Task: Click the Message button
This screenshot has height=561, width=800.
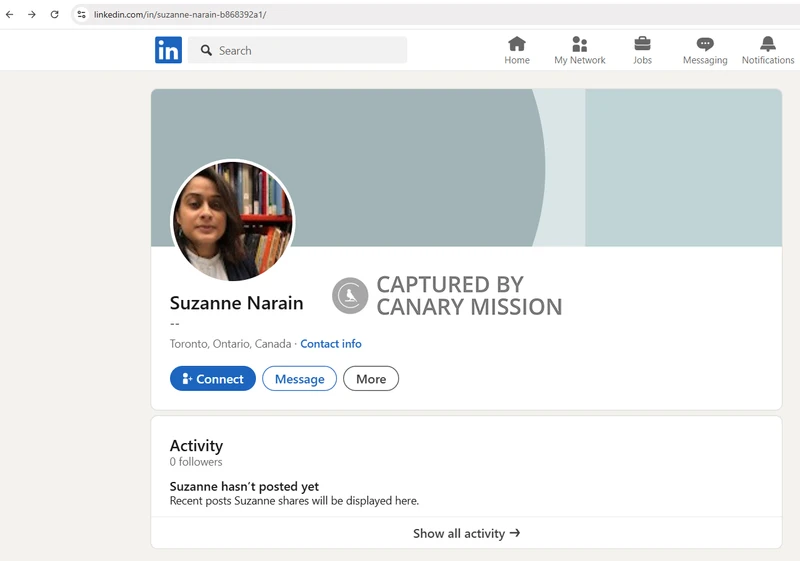Action: coord(299,378)
